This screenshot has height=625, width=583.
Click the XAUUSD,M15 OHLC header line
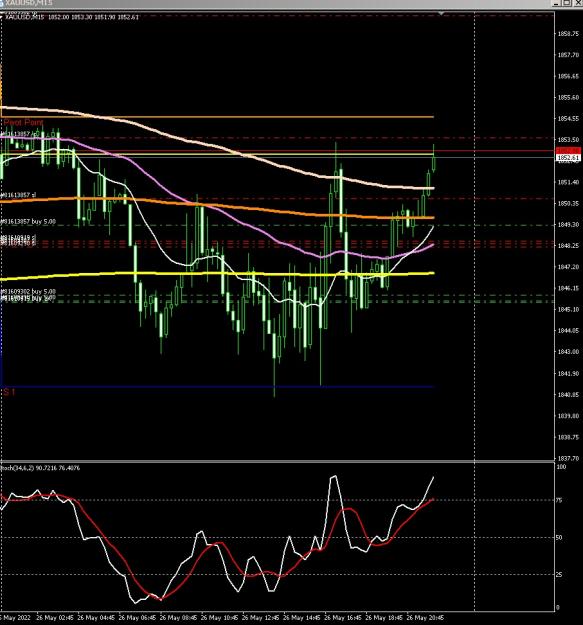pos(72,17)
